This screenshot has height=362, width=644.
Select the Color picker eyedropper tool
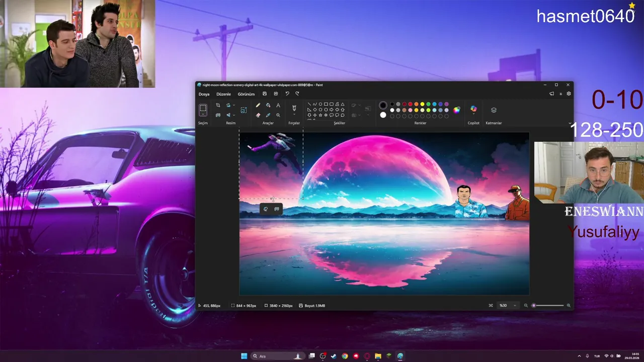click(268, 115)
